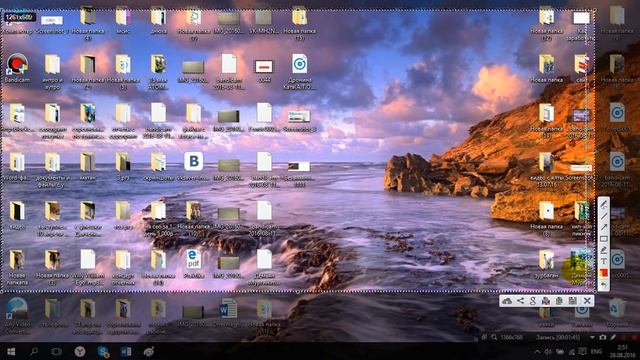Open Yandex Browser from the taskbar
Viewport: 640px width, 360px height.
click(80, 351)
